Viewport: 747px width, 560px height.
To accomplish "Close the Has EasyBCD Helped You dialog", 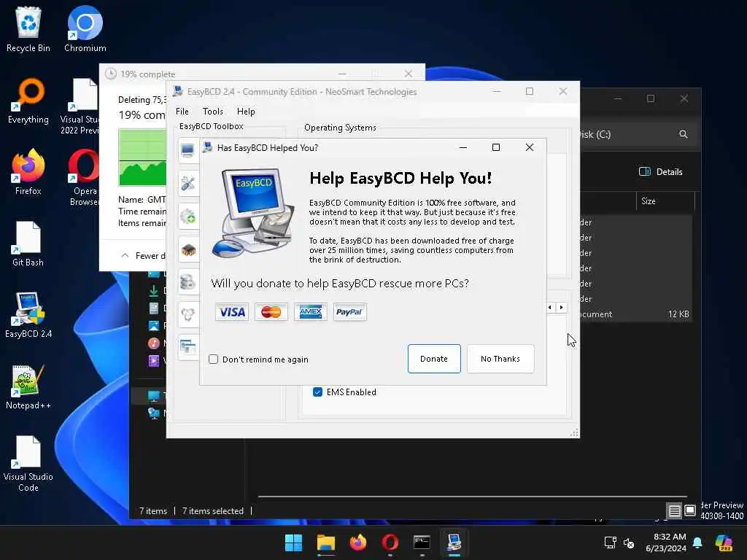I will (x=530, y=147).
